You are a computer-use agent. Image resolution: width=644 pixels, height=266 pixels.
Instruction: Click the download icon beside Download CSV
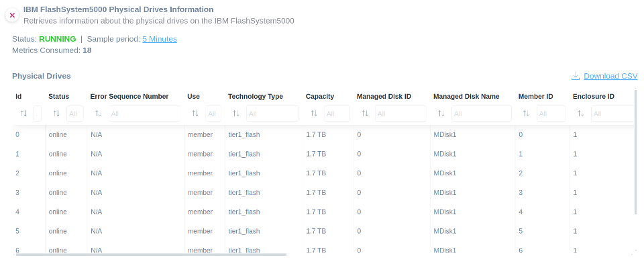576,76
